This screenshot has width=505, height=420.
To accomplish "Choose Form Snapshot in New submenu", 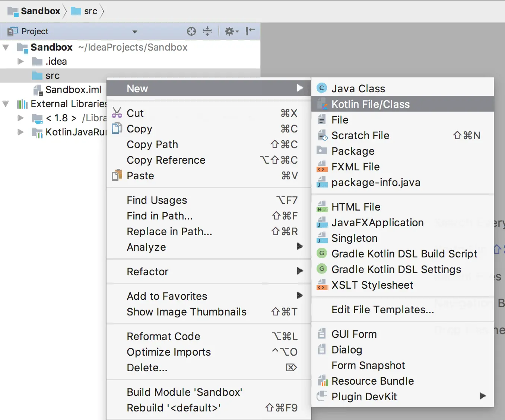I will point(403,365).
